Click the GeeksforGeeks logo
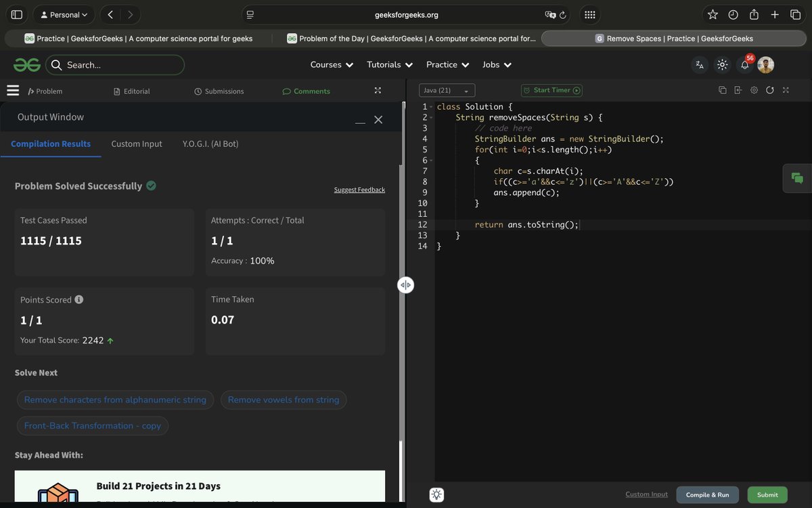The image size is (812, 508). [26, 65]
